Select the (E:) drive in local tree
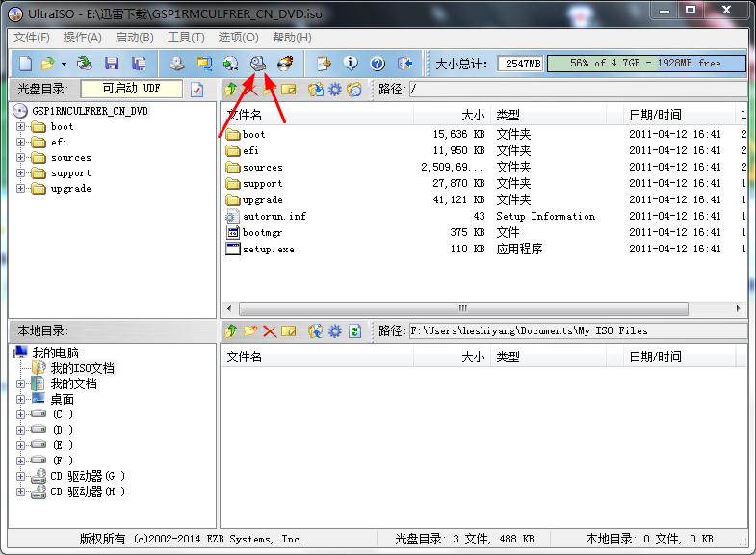 pyautogui.click(x=63, y=445)
